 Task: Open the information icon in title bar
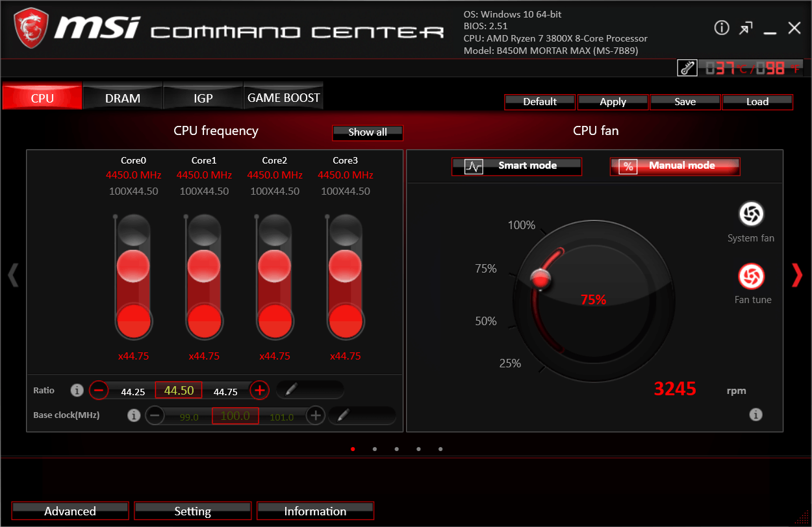[x=722, y=27]
